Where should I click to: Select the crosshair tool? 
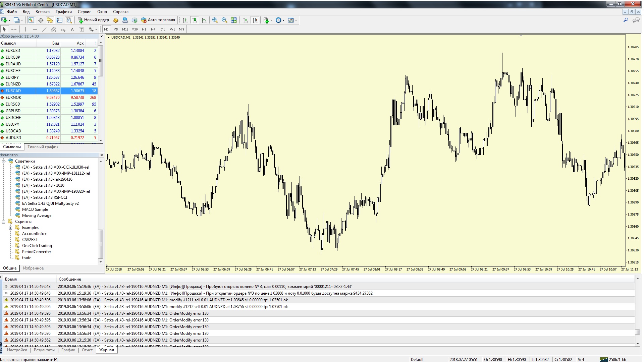(x=14, y=29)
